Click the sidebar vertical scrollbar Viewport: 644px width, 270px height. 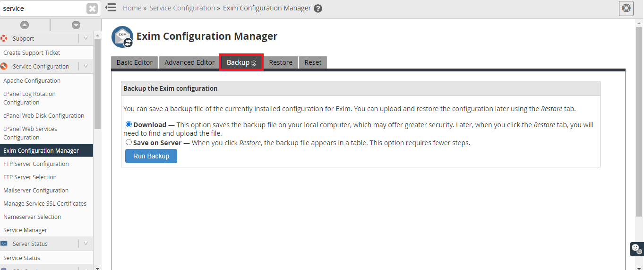pos(97,84)
